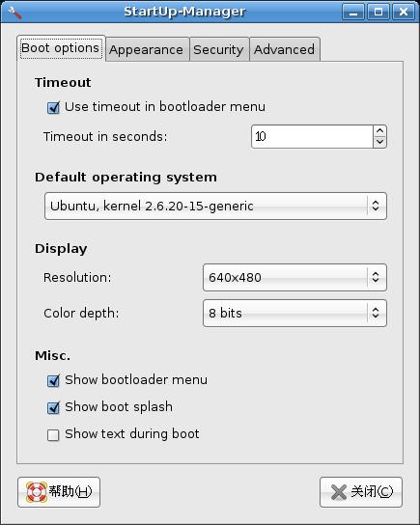
Task: Switch to the Appearance tab
Action: 147,49
